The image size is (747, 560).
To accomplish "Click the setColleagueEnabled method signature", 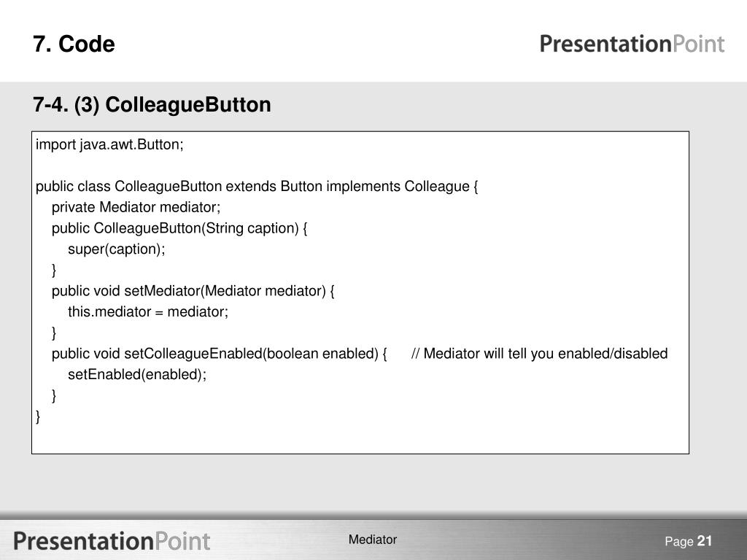I will 219,354.
